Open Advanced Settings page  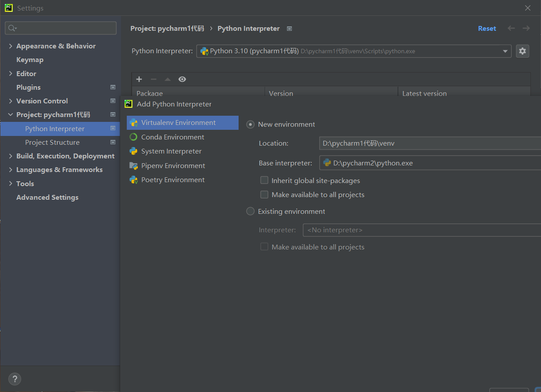point(48,197)
